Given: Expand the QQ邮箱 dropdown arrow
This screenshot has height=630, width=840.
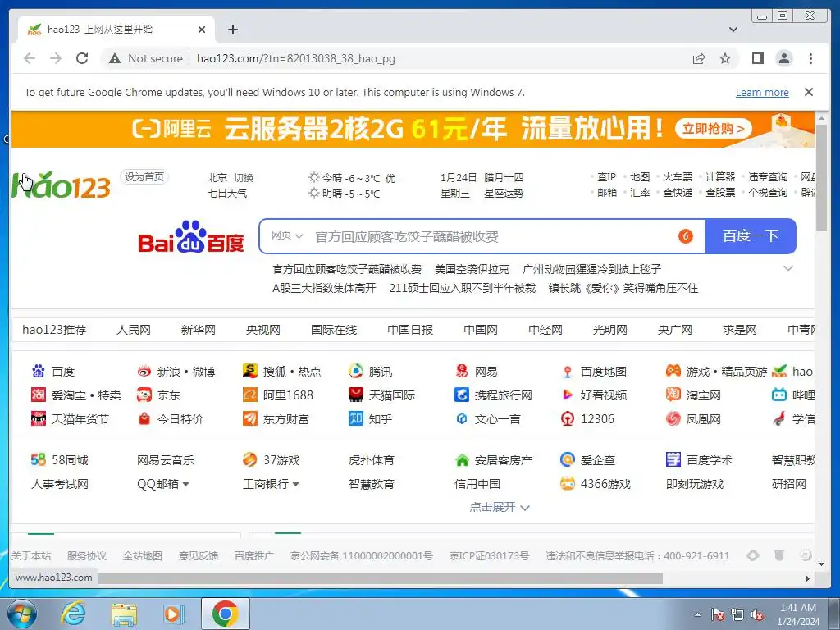Looking at the screenshot, I should tap(186, 484).
